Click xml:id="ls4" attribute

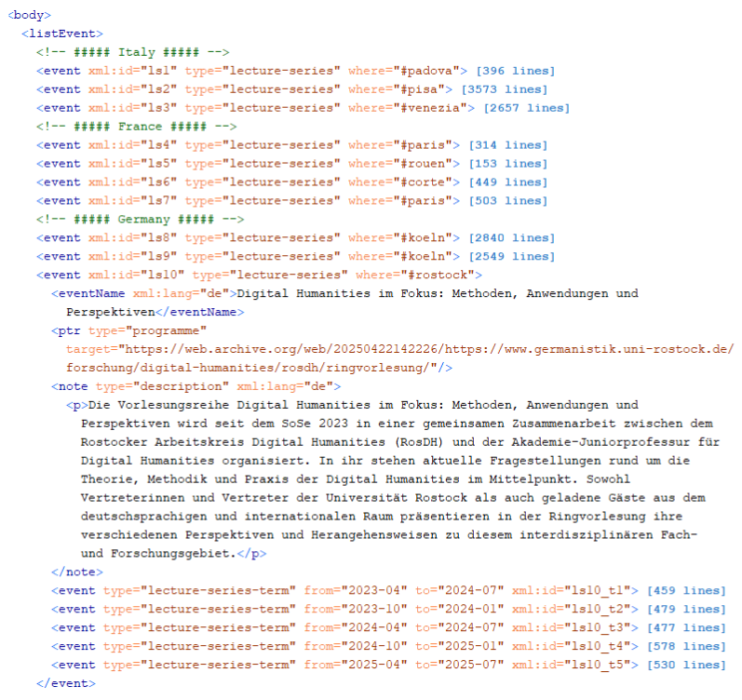[132, 145]
